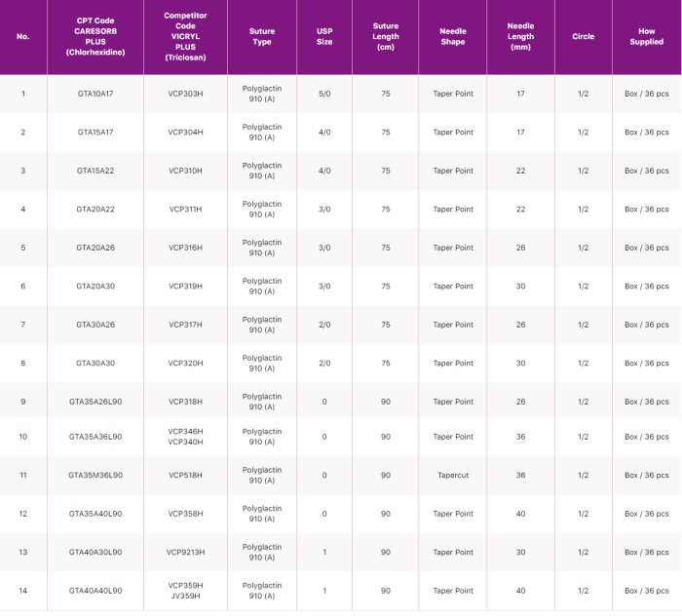Click the Circle column header
Image resolution: width=682 pixels, height=616 pixels.
583,37
